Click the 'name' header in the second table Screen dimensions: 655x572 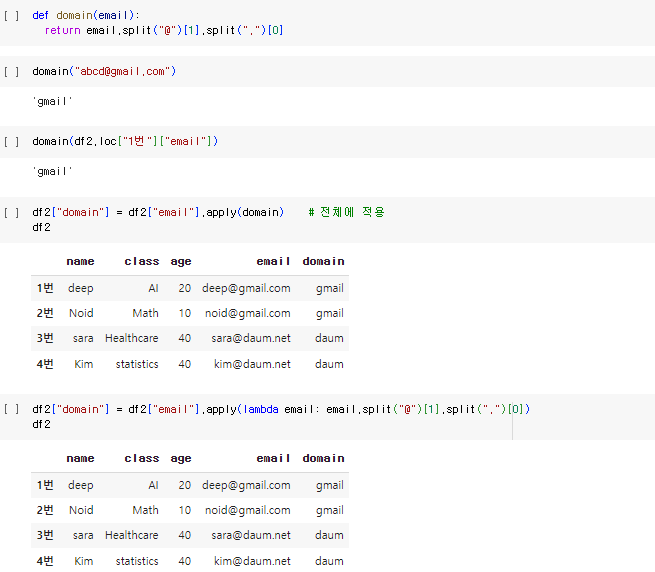[x=80, y=458]
